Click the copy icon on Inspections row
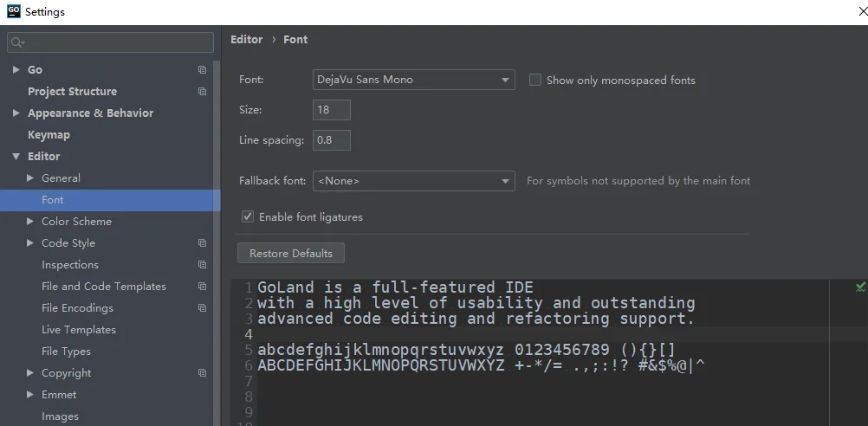Viewport: 868px width, 426px height. click(x=202, y=264)
